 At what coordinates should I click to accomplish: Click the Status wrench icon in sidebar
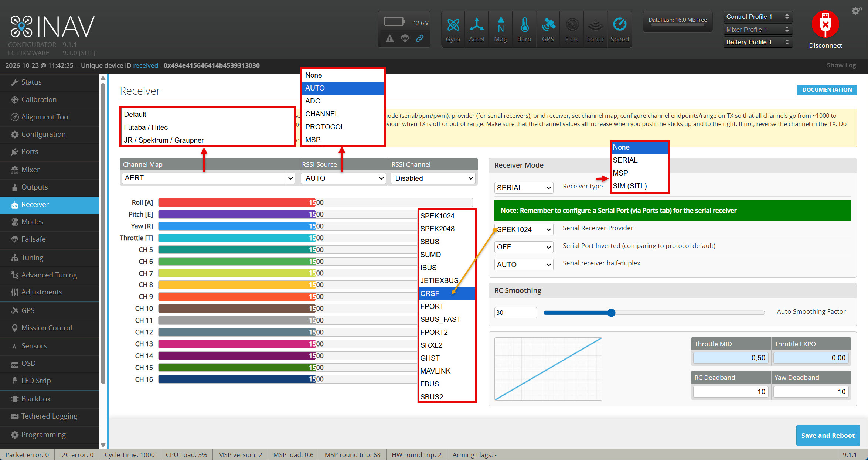[x=14, y=82]
